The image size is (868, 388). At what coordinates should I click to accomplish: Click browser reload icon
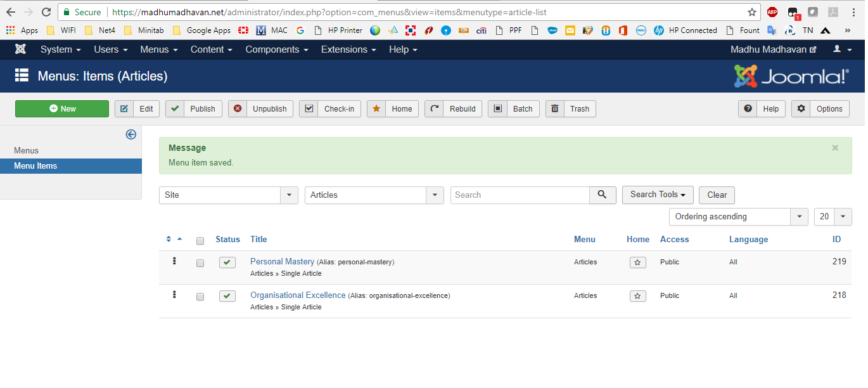tap(46, 12)
